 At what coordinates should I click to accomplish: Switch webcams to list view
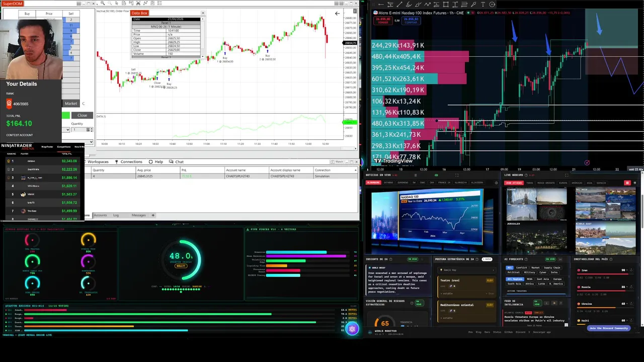pyautogui.click(x=635, y=183)
